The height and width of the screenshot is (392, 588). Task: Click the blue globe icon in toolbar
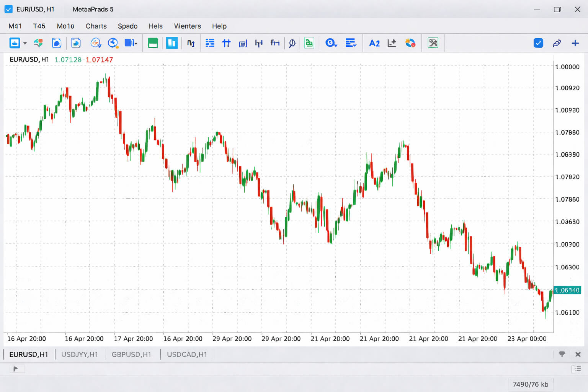click(x=113, y=43)
